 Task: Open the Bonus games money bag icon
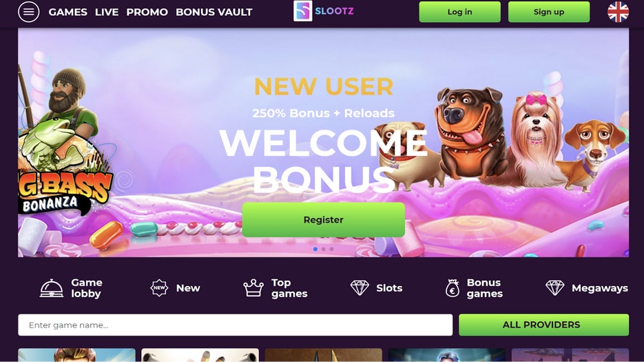pyautogui.click(x=453, y=288)
